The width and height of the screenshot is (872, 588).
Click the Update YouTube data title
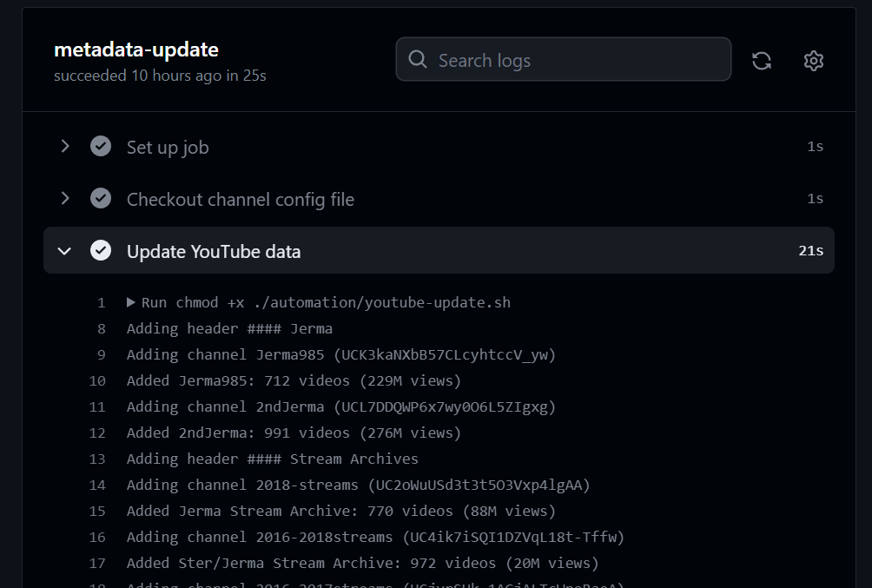214,252
